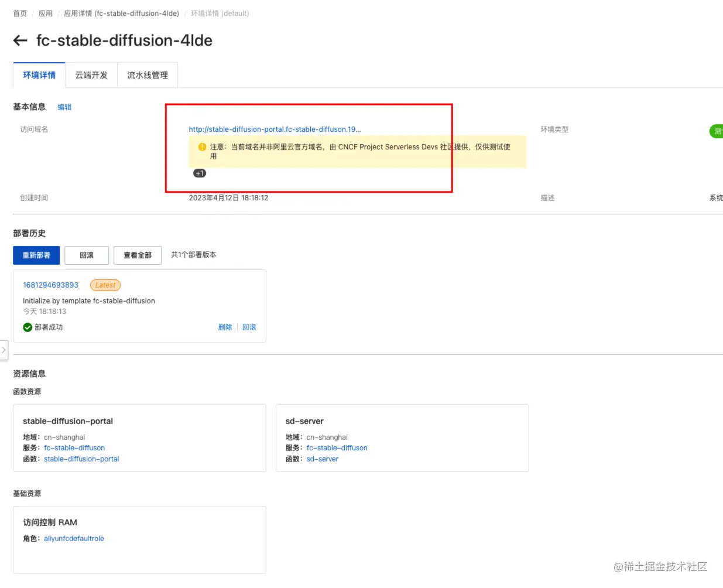The width and height of the screenshot is (723, 588).
Task: Click the creation time 2023年4月12日 18:18:12
Action: coord(228,198)
